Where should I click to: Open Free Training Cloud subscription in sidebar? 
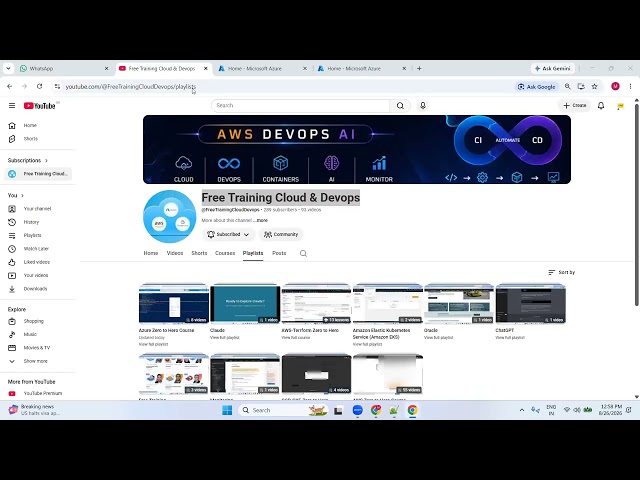pyautogui.click(x=39, y=174)
